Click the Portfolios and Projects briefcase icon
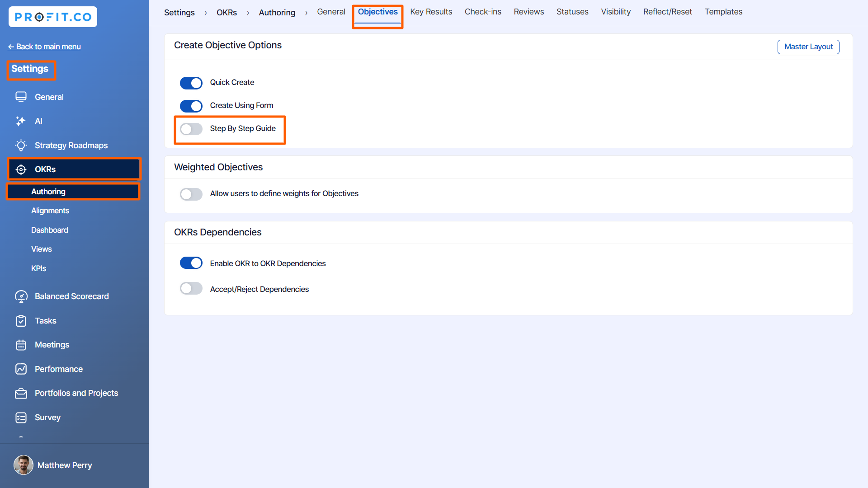 (x=21, y=393)
